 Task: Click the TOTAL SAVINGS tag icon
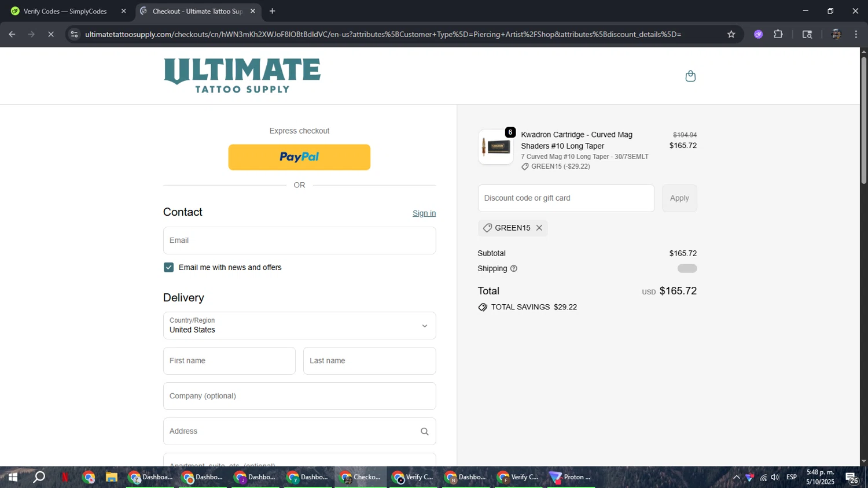click(x=483, y=307)
